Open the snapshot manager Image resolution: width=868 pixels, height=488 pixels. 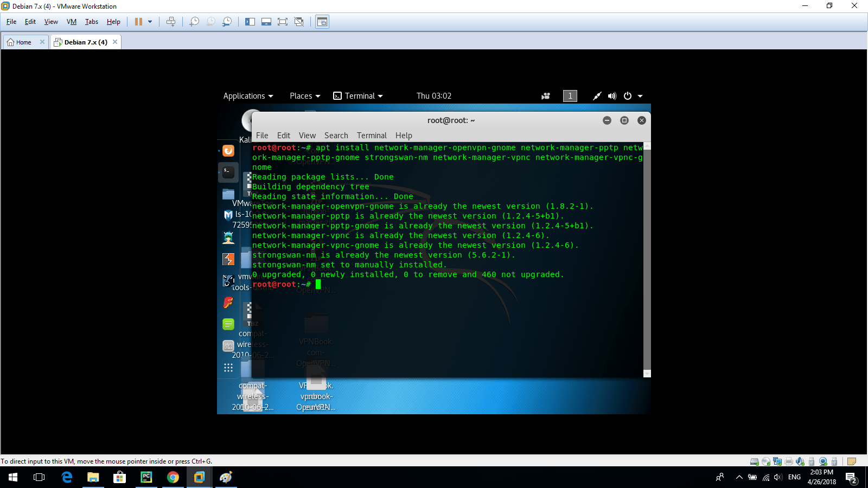227,22
